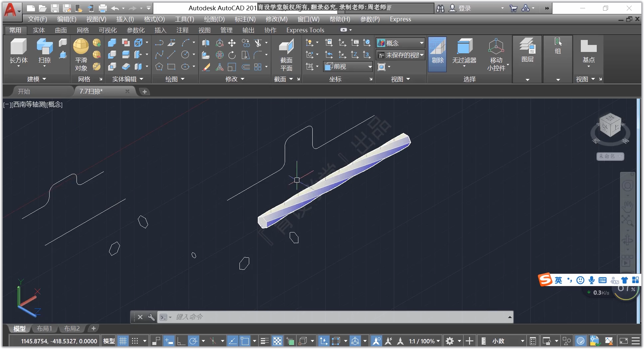Open the 绘图(D) menu
644x349 pixels.
point(214,19)
